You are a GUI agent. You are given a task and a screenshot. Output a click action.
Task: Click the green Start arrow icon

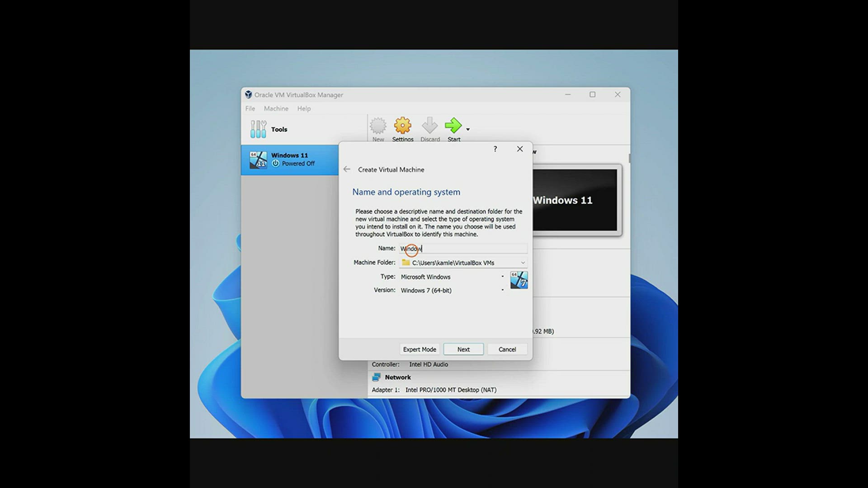[x=453, y=125]
